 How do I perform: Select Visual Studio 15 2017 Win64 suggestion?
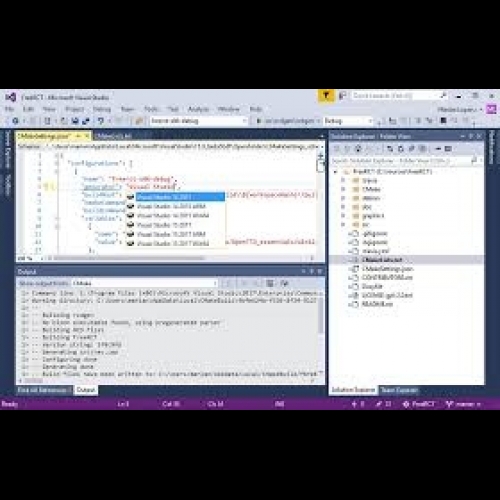click(175, 243)
